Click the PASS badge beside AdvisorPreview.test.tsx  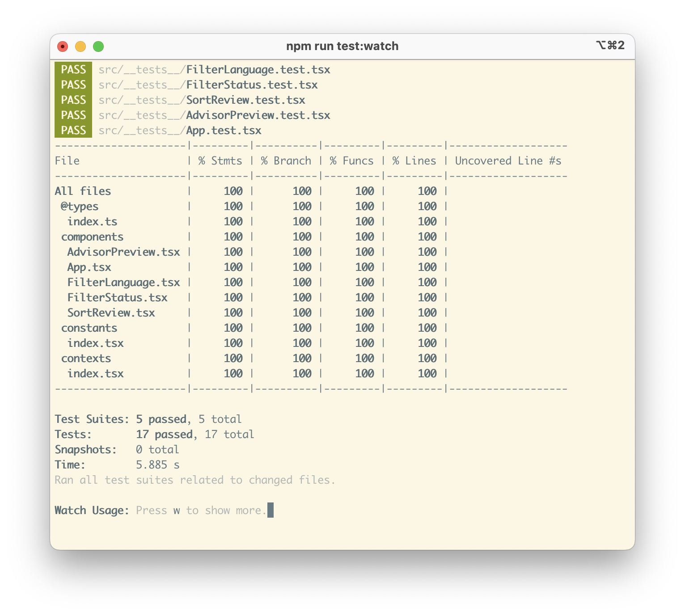pyautogui.click(x=73, y=115)
